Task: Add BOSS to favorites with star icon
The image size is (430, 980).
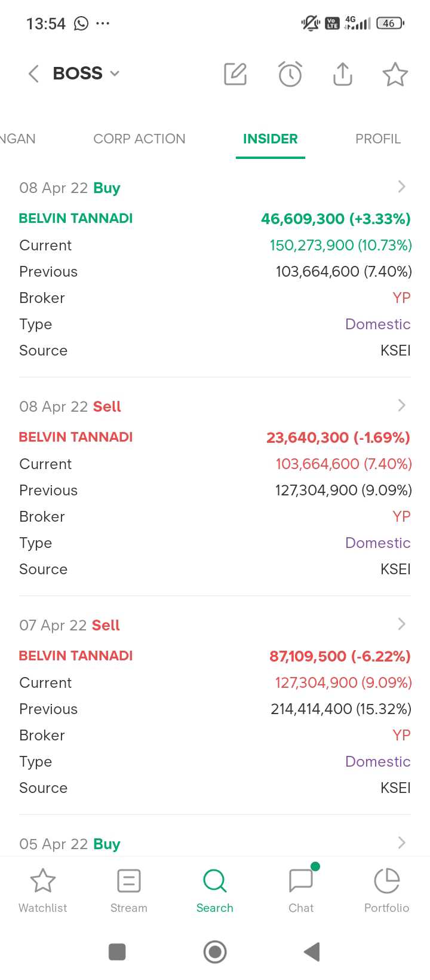Action: click(395, 75)
